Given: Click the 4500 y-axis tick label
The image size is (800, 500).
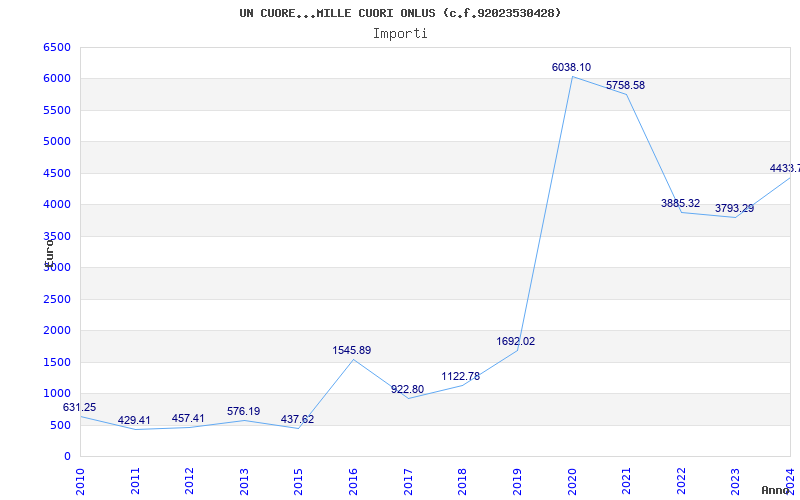Looking at the screenshot, I should click(57, 173).
